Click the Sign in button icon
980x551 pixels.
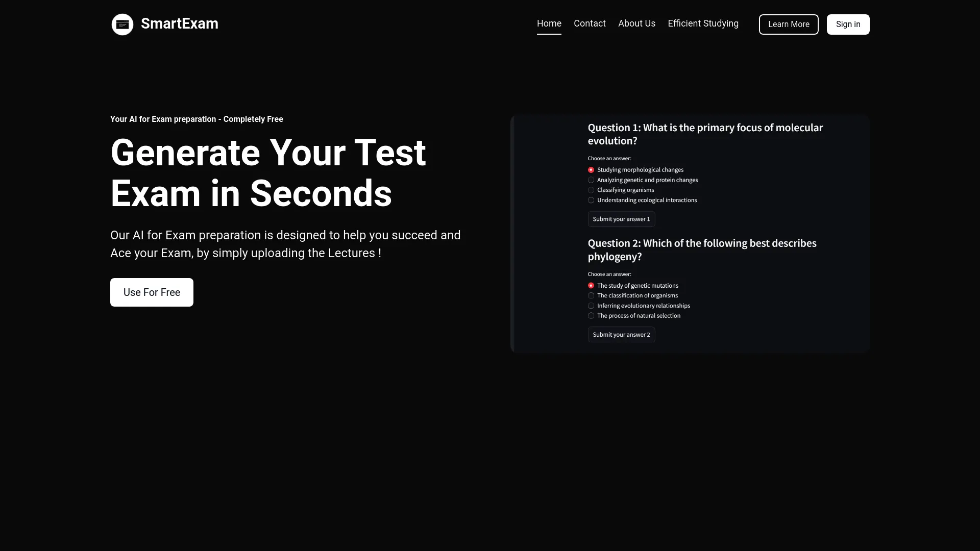click(x=848, y=24)
